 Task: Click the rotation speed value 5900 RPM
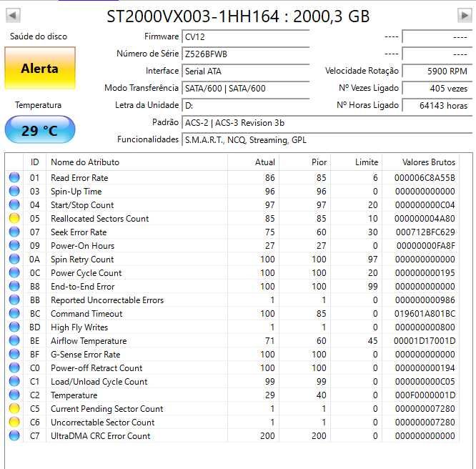pyautogui.click(x=437, y=71)
